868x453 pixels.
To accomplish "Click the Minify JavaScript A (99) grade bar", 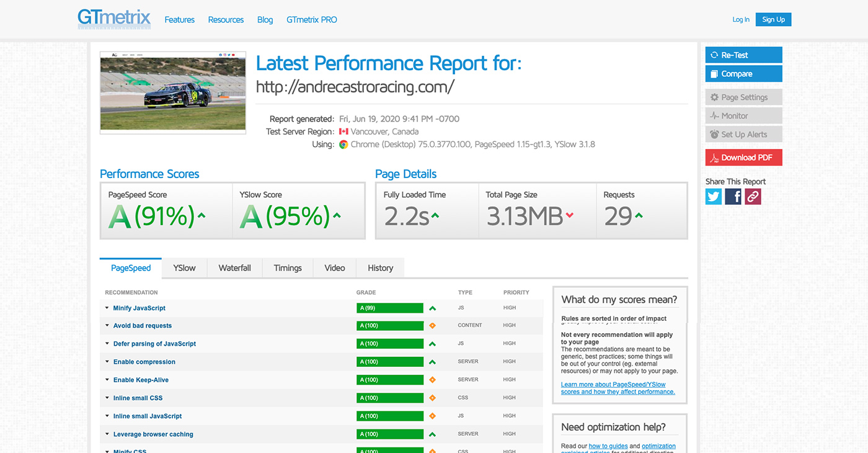I will (390, 308).
